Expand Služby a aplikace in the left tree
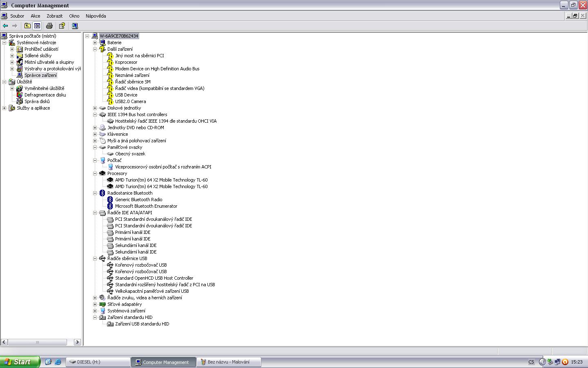The width and height of the screenshot is (588, 368). (4, 108)
